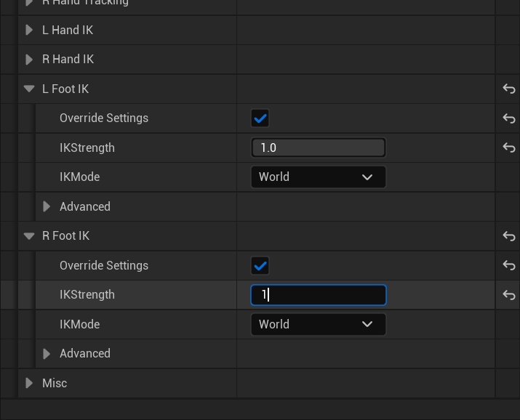Image resolution: width=520 pixels, height=420 pixels.
Task: Reset L Foot IK Override Settings to default
Action: coord(508,118)
